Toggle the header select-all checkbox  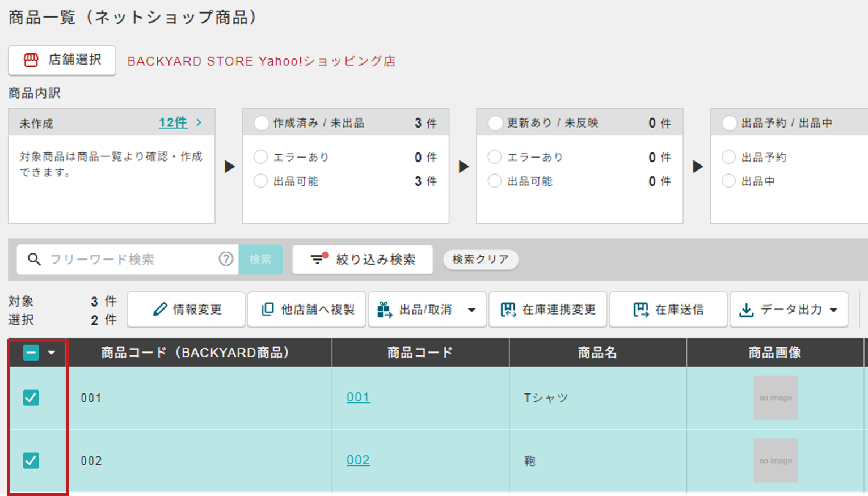click(x=31, y=353)
